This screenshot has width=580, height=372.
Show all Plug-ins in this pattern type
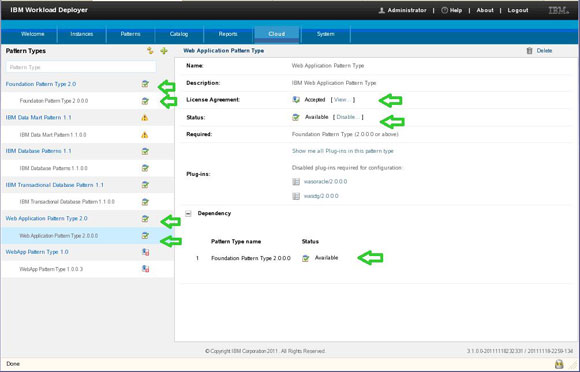[x=343, y=151]
